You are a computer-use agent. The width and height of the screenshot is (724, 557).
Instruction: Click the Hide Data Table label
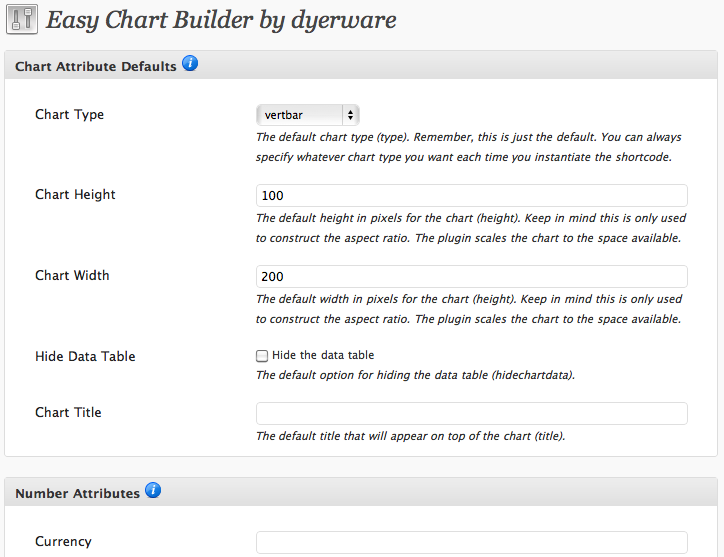click(85, 356)
